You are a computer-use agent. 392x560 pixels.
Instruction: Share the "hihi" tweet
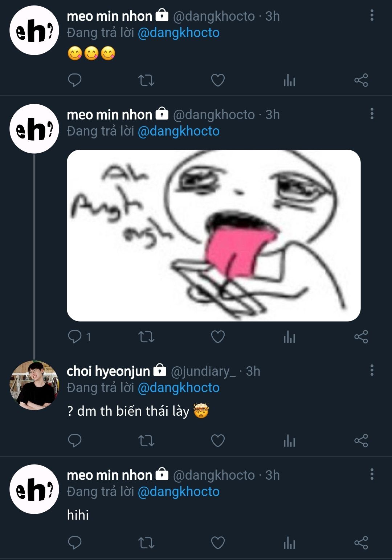tap(361, 543)
